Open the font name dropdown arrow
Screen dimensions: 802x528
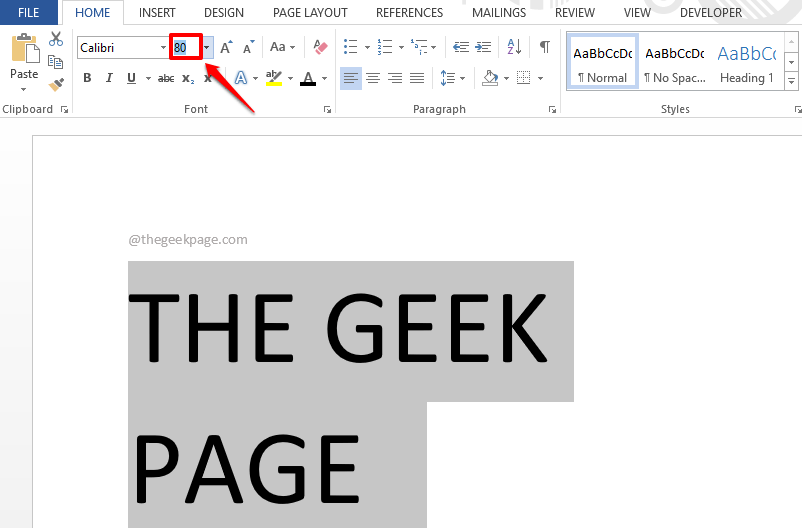coord(163,48)
